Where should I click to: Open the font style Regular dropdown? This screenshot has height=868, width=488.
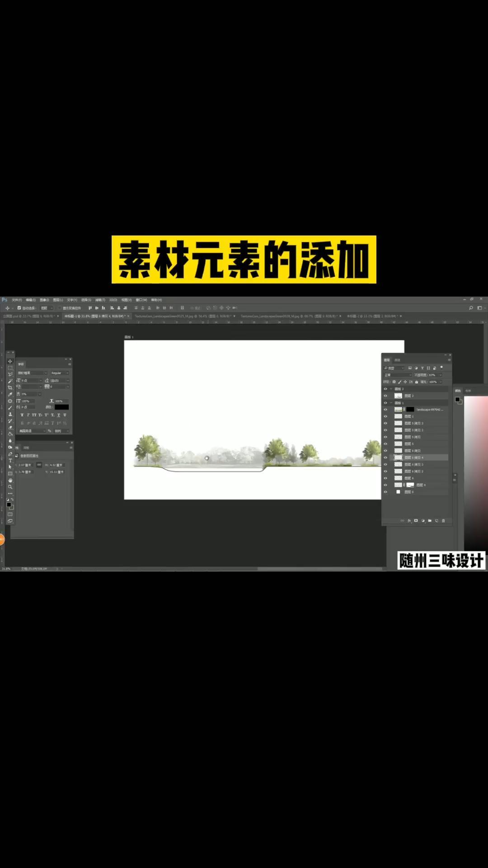point(60,373)
